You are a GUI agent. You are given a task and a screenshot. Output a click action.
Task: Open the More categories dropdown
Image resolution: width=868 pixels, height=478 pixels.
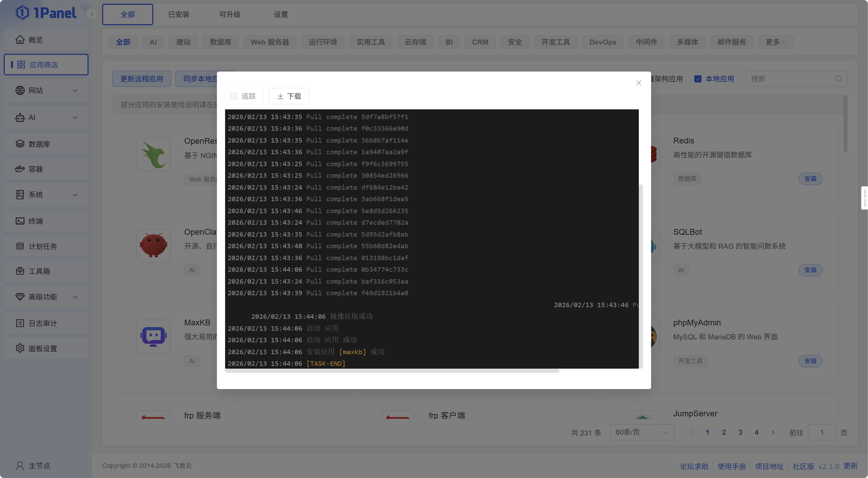pos(776,42)
